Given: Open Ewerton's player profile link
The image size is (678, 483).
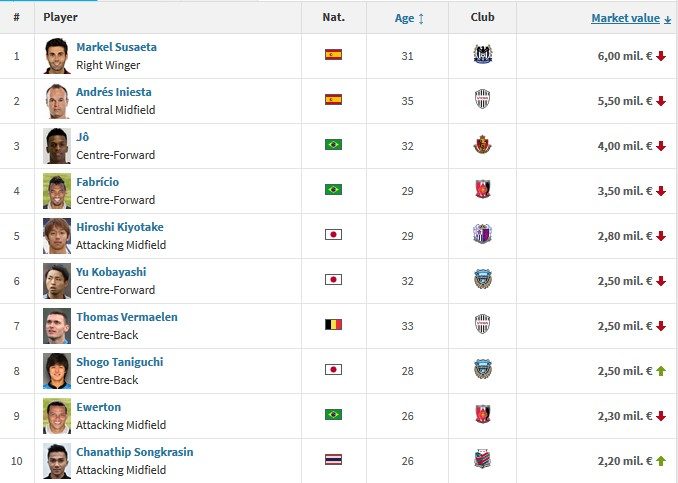Looking at the screenshot, I should (99, 407).
